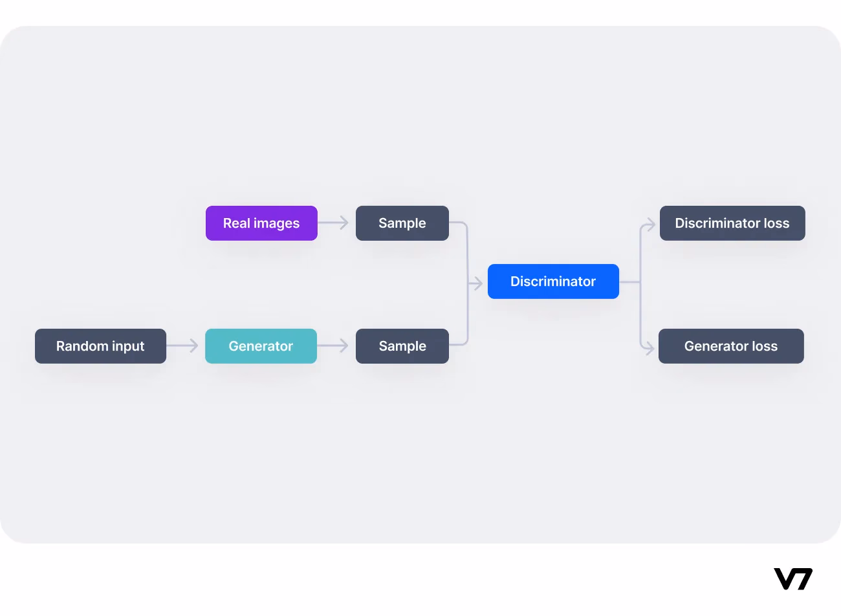Click the empty gray canvas above the diagram
This screenshot has height=616, width=841.
point(420,110)
